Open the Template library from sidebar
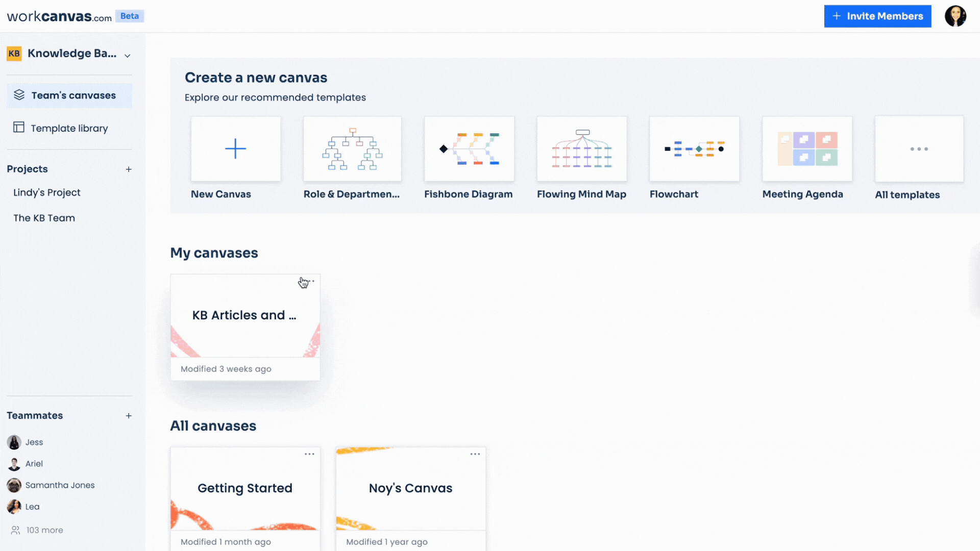Screen dimensions: 980x551 click(69, 128)
